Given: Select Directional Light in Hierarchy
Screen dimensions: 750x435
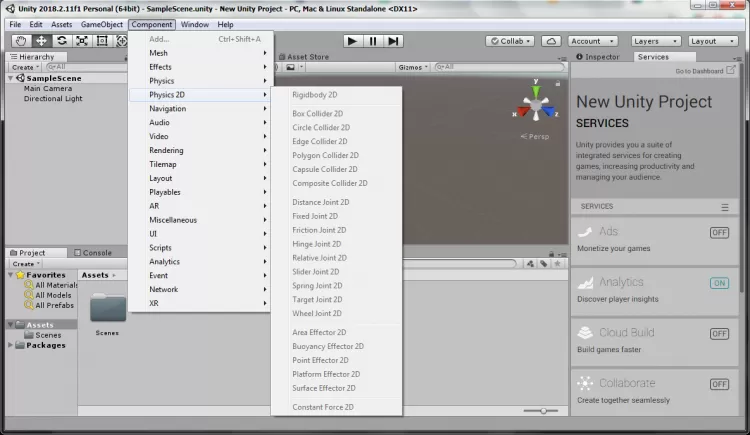Looking at the screenshot, I should tap(53, 99).
